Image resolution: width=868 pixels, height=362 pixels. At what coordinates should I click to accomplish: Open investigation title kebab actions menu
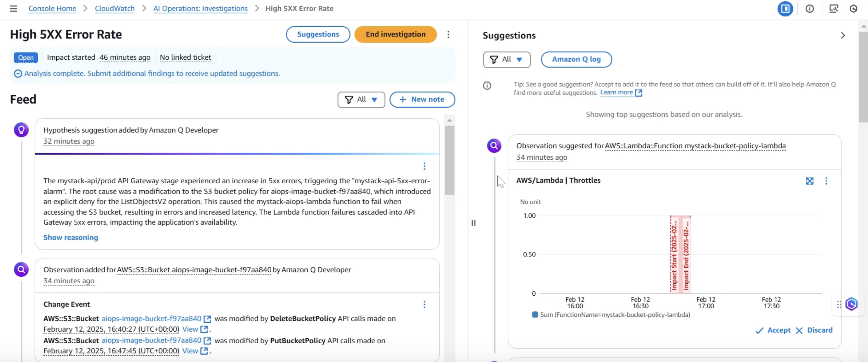click(448, 35)
